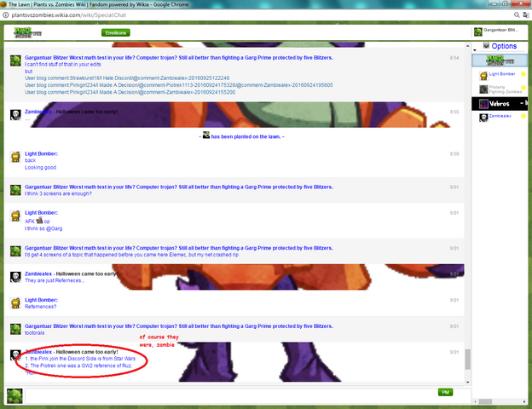
Task: Click the Options icon in the sidebar
Action: 486,45
